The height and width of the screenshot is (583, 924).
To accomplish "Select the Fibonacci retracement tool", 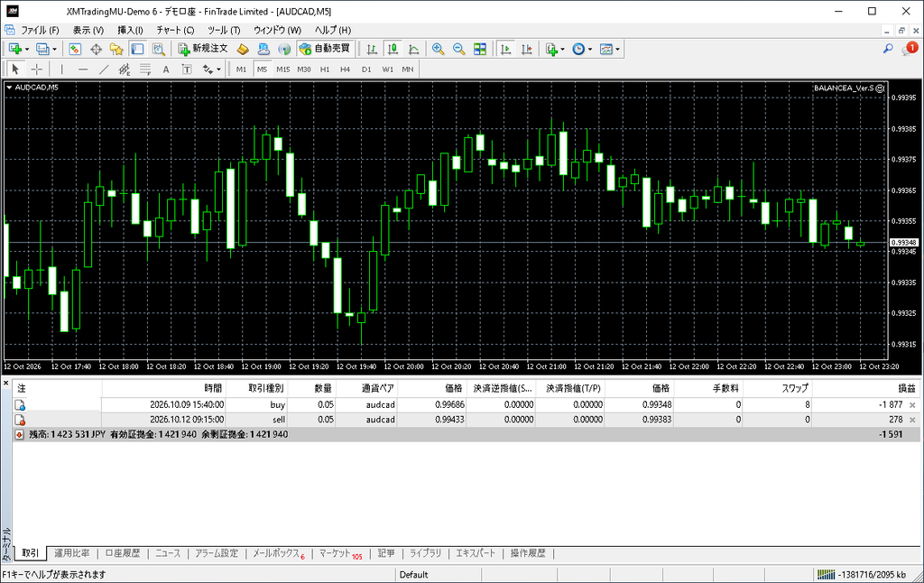I will click(x=145, y=69).
